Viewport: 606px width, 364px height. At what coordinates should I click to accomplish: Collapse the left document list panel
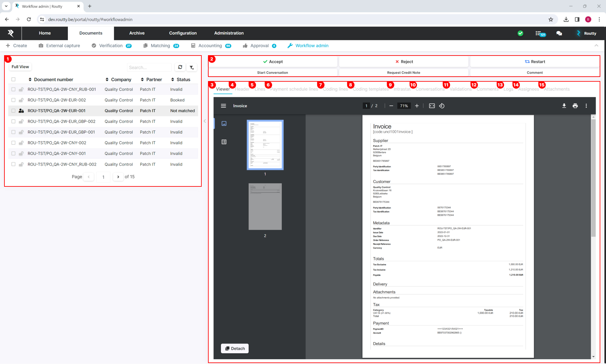coord(205,121)
